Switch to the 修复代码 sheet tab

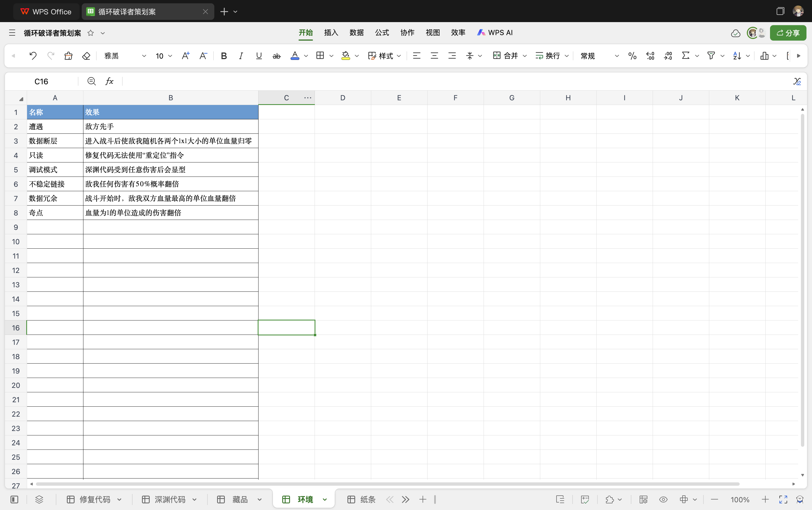(94, 499)
